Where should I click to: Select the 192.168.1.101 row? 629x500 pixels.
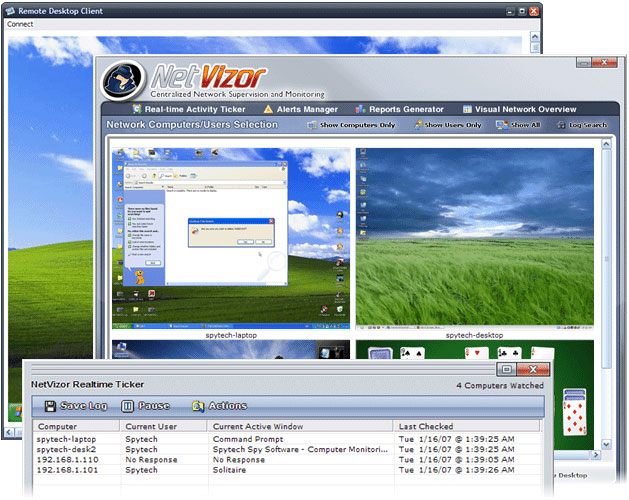pos(287,470)
